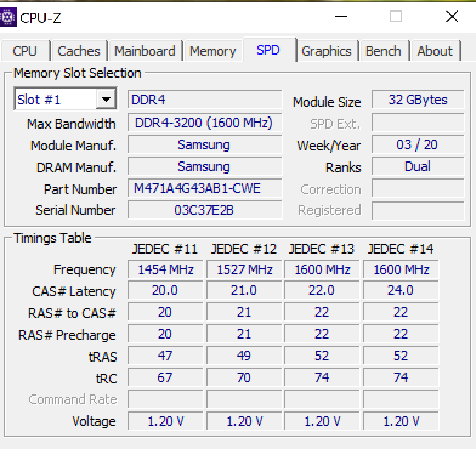The height and width of the screenshot is (449, 476).
Task: Click CAS# Latency 20.0 cell
Action: tap(165, 290)
